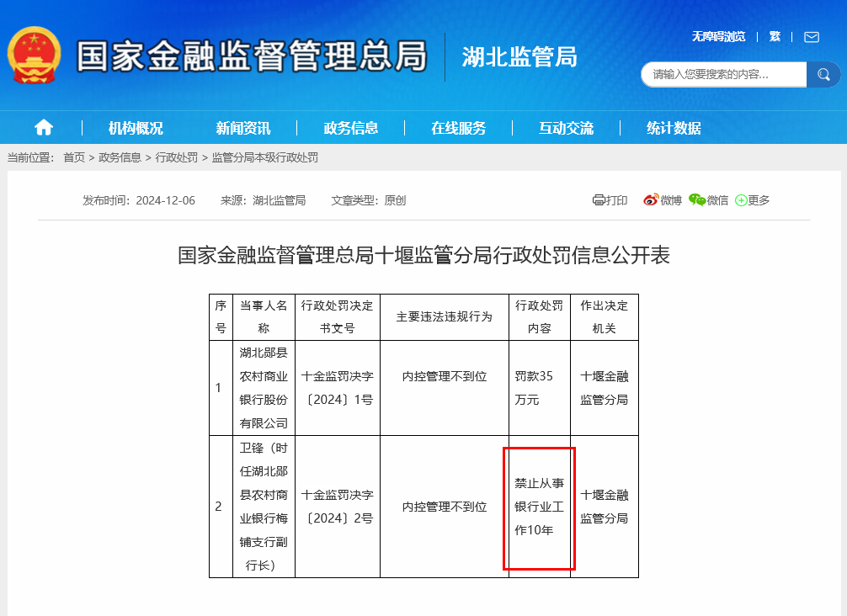Viewport: 847px width, 616px height.
Task: Click the 当事人名称 column header
Action: coord(264,317)
